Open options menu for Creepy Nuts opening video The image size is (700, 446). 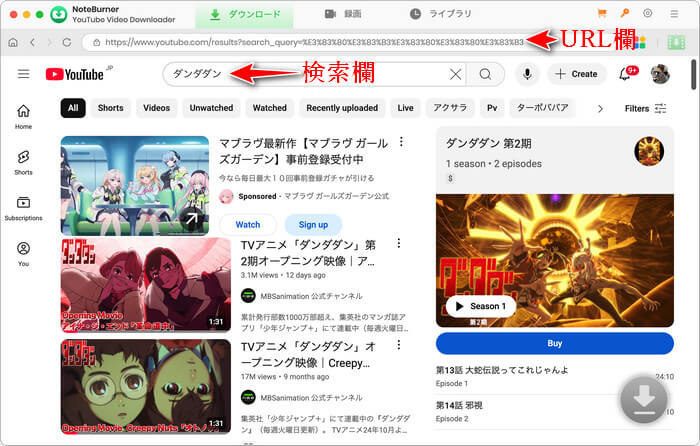point(399,345)
